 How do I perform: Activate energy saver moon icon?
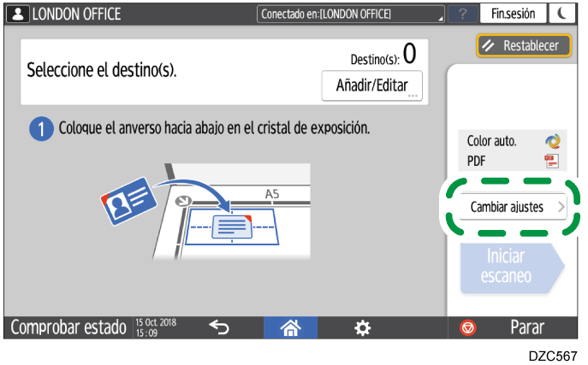pos(561,15)
